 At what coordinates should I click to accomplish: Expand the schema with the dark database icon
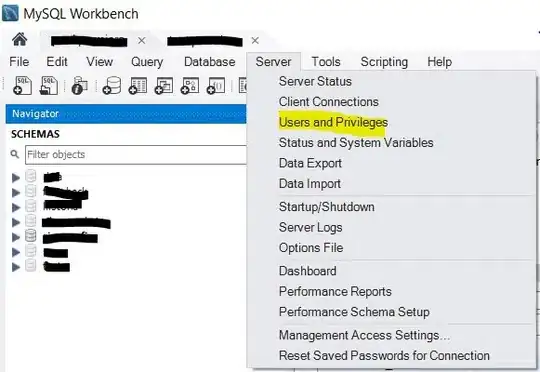coord(15,237)
